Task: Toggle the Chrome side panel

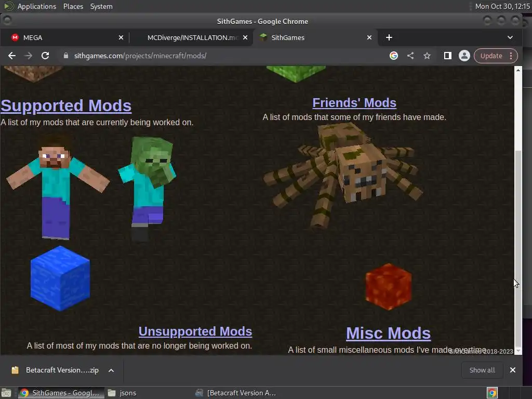Action: (447, 56)
